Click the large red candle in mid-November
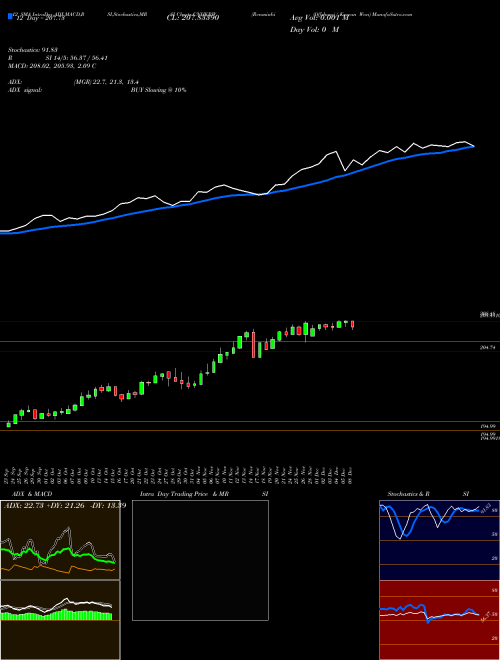 coord(253,344)
